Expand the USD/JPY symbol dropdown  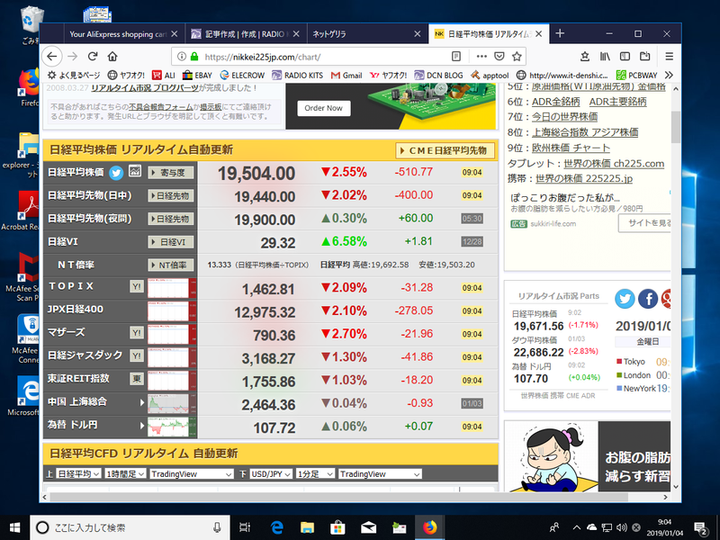click(x=272, y=474)
